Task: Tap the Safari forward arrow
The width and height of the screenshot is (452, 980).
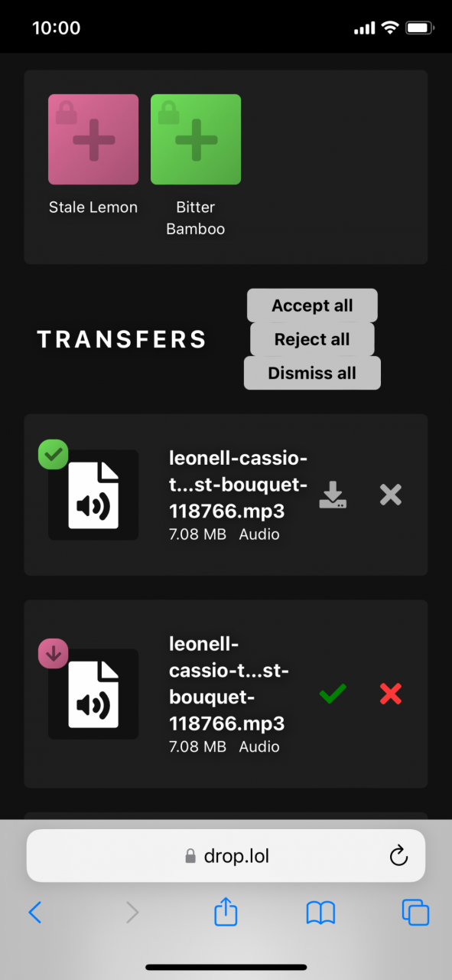Action: pos(132,912)
